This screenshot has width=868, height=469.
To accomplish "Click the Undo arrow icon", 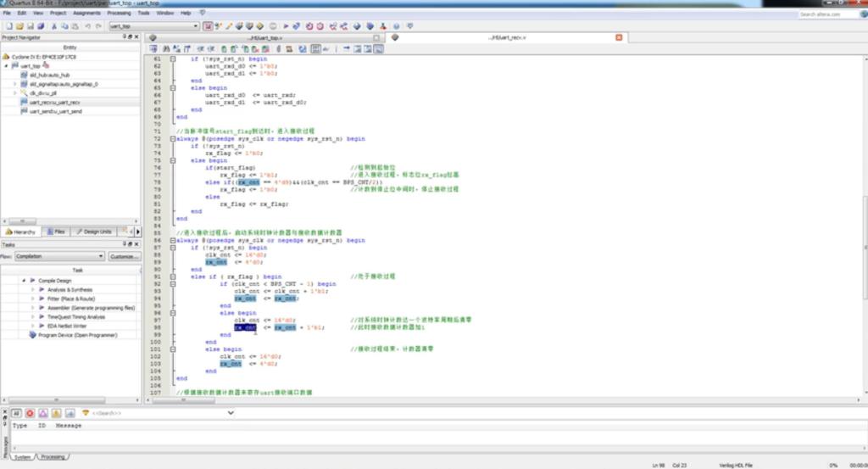I will point(88,26).
